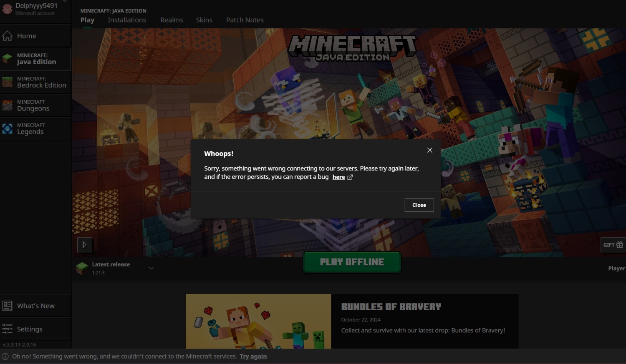
Task: Open external link icon beside 'here'
Action: pyautogui.click(x=350, y=177)
